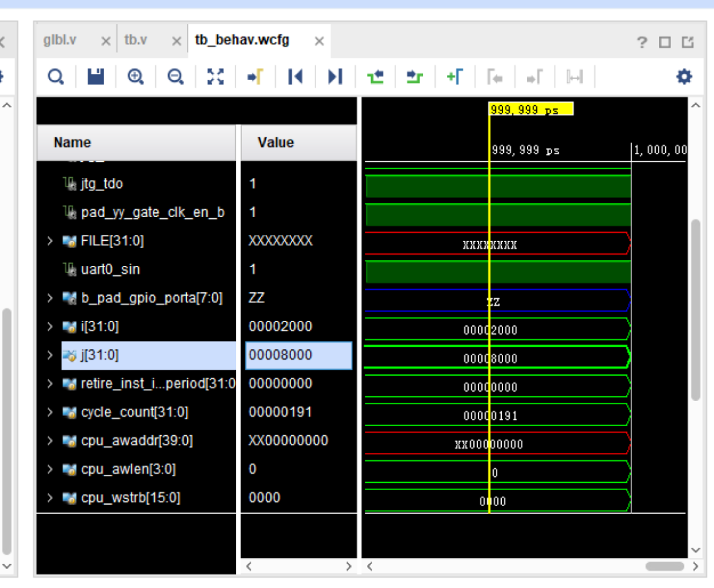Image resolution: width=714 pixels, height=588 pixels.
Task: Switch to glbl.v tab
Action: 59,40
